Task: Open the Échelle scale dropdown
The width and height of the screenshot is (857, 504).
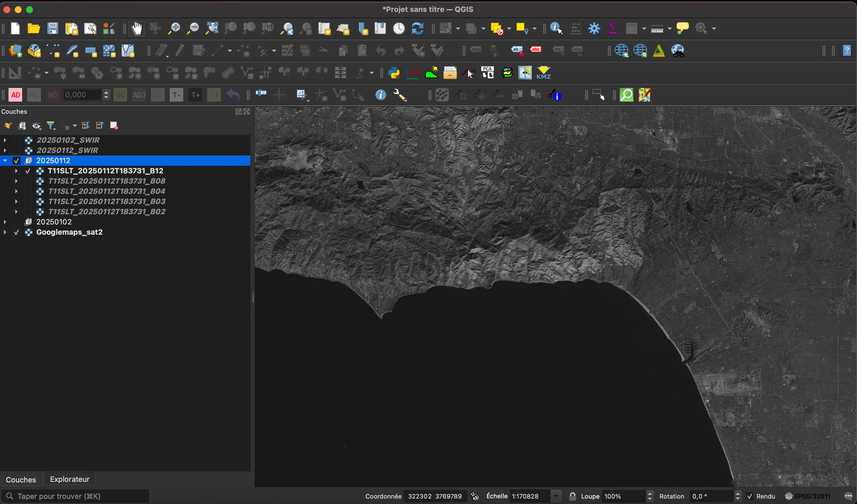Action: [x=556, y=496]
